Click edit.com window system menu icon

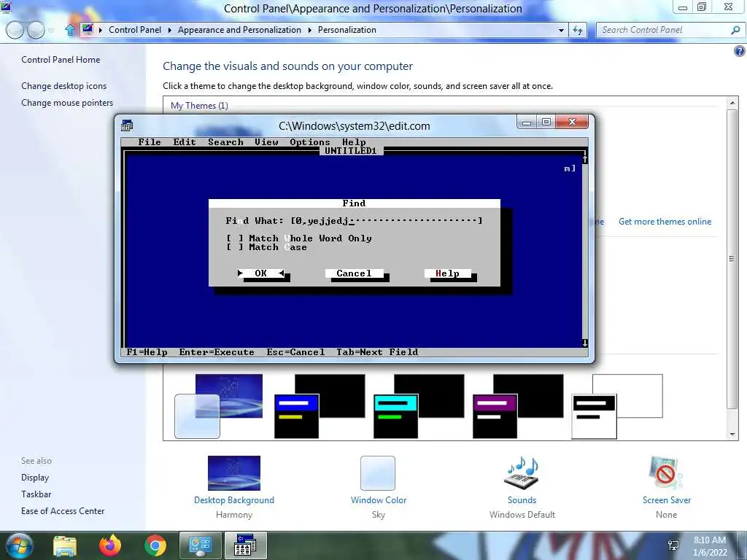[127, 125]
